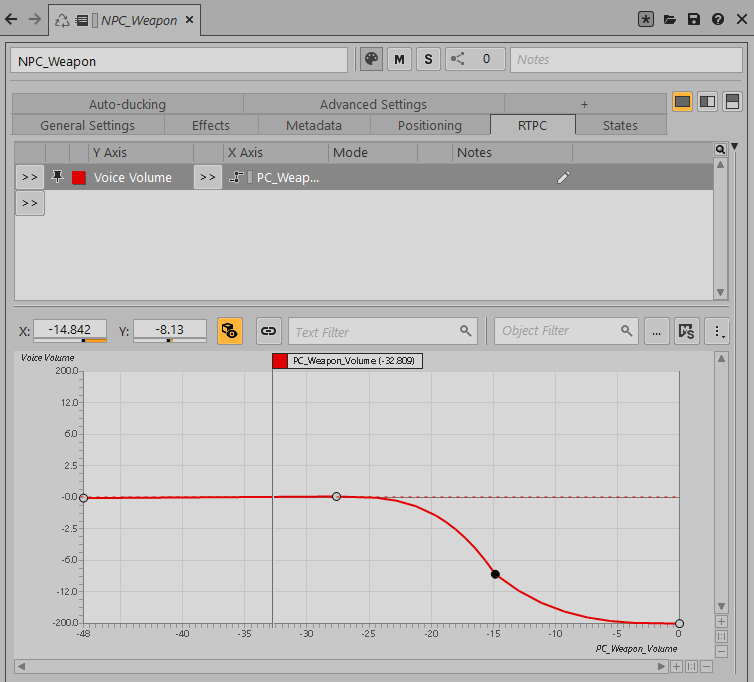
Task: Click the ellipsis browse button by Object Filter
Action: pyautogui.click(x=656, y=331)
